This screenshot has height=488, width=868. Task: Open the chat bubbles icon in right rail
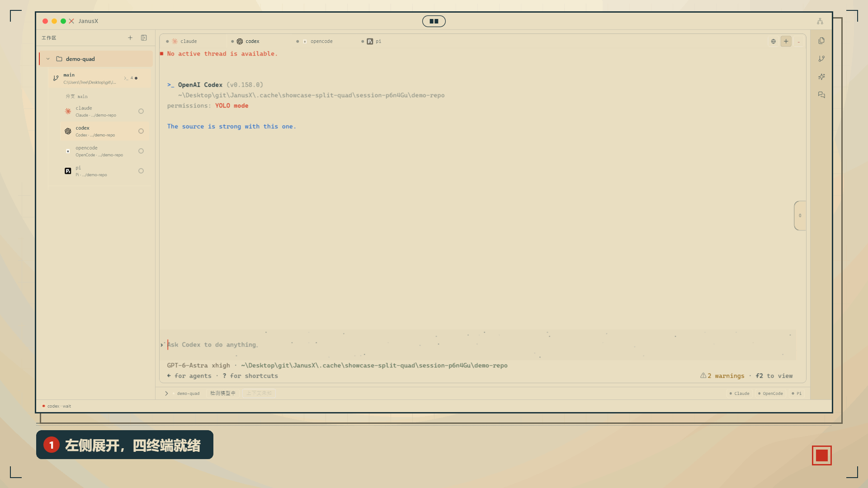click(821, 95)
